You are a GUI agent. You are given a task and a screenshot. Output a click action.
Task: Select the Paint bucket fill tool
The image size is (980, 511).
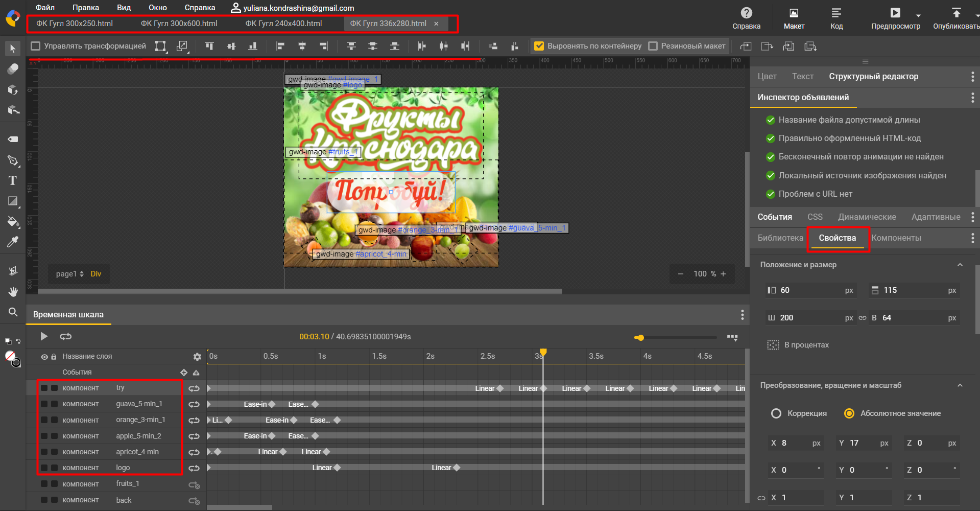[x=13, y=221]
